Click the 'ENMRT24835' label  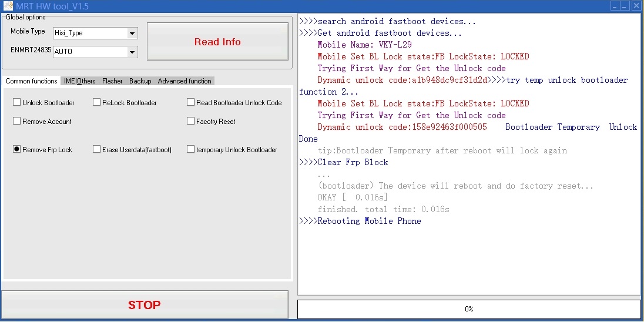31,50
